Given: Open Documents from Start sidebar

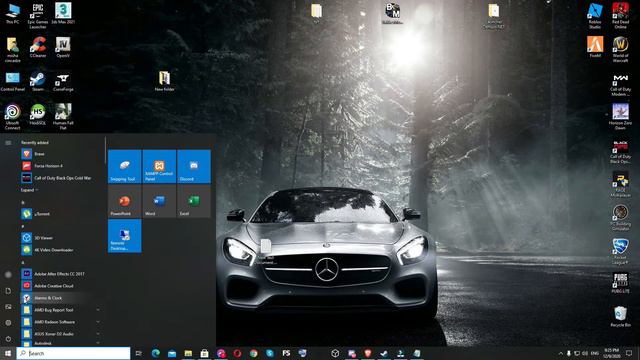Looking at the screenshot, I should [8, 291].
